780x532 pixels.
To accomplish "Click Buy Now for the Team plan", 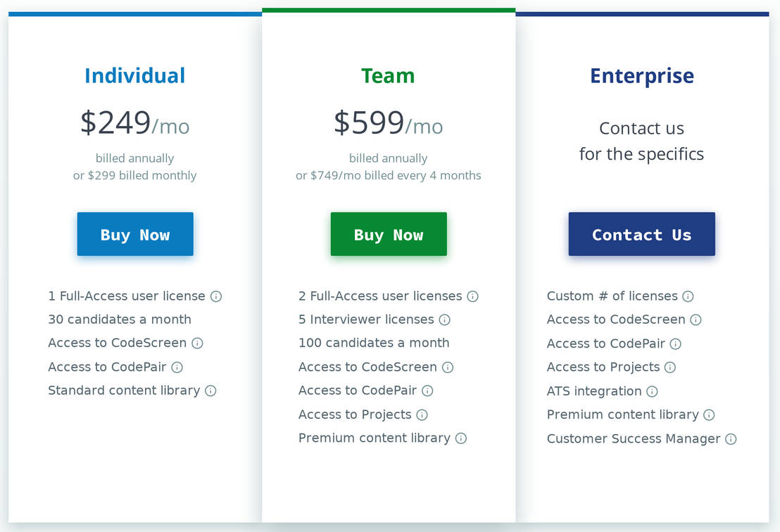I will 388,234.
